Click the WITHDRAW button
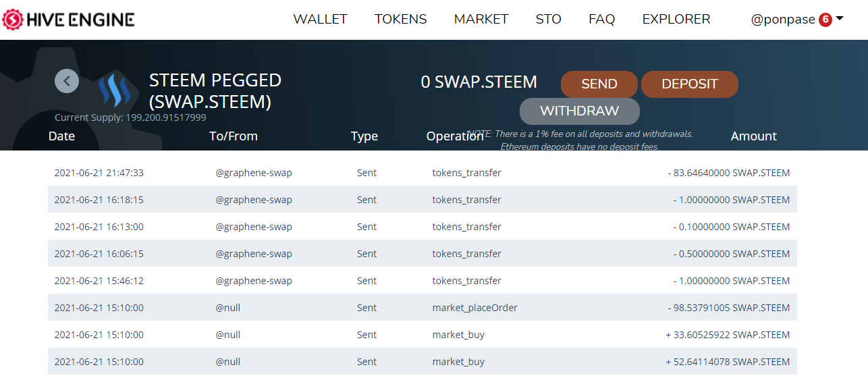Viewport: 868px width, 382px height. (580, 111)
